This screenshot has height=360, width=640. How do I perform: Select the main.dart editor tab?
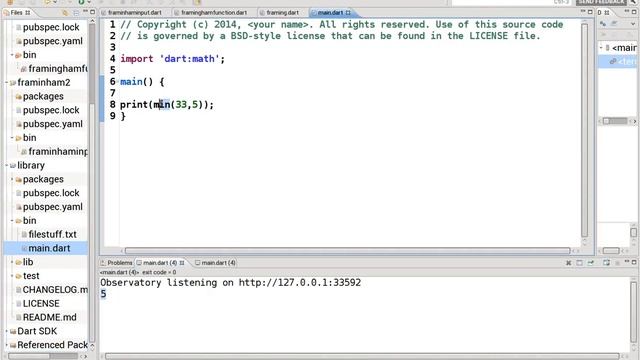[x=330, y=13]
